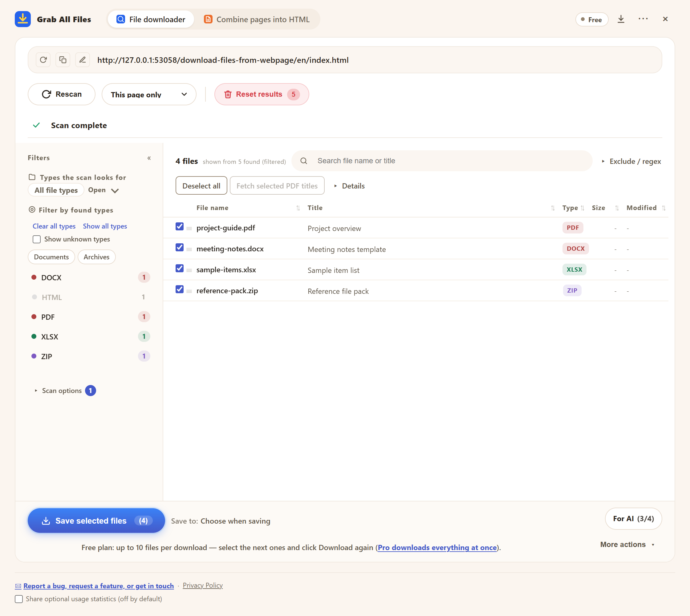Viewport: 690px width, 616px height.
Task: Sort by Type column arrows
Action: tap(582, 208)
